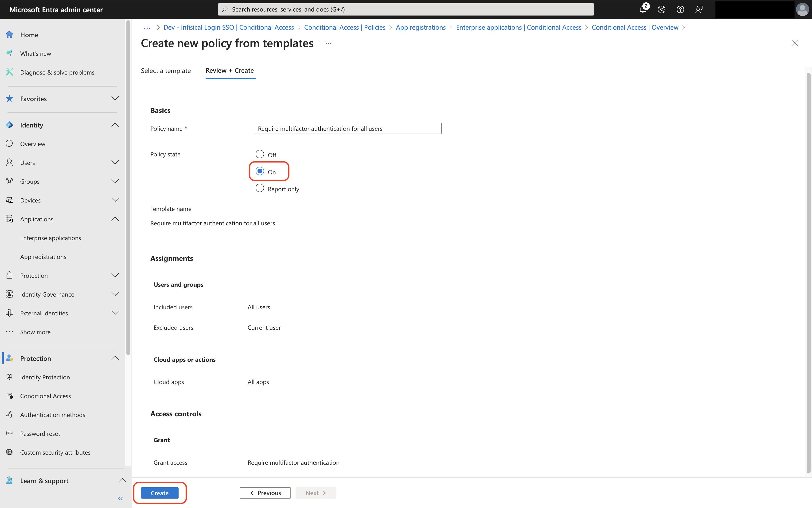This screenshot has width=812, height=508.
Task: Collapse the sidebar with double-chevron icon
Action: coord(121,499)
